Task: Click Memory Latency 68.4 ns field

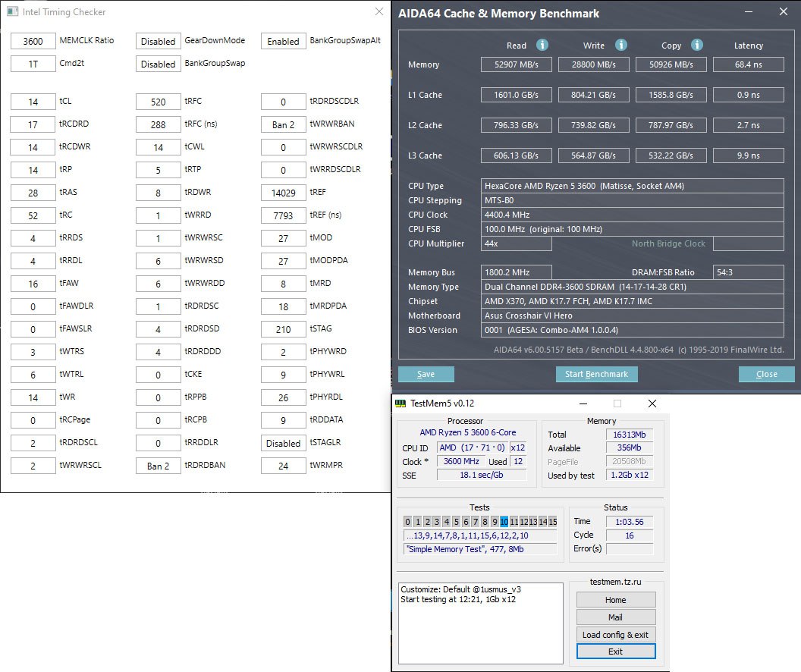Action: pyautogui.click(x=749, y=64)
